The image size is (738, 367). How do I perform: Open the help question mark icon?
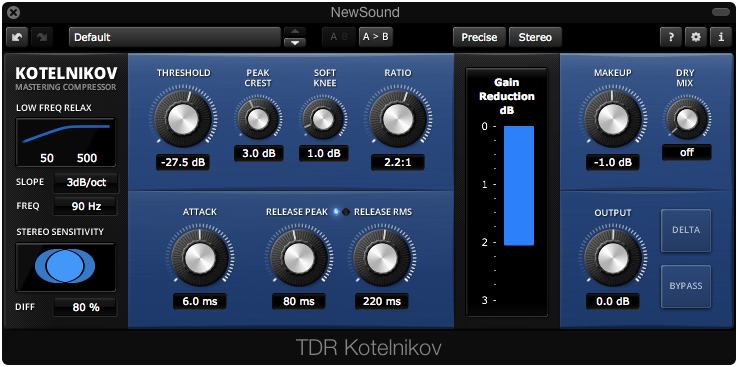(671, 37)
